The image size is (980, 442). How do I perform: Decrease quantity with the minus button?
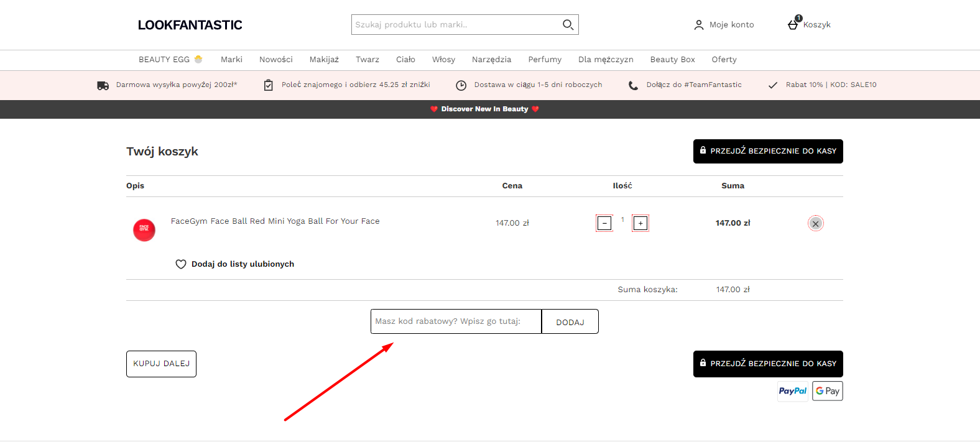604,223
